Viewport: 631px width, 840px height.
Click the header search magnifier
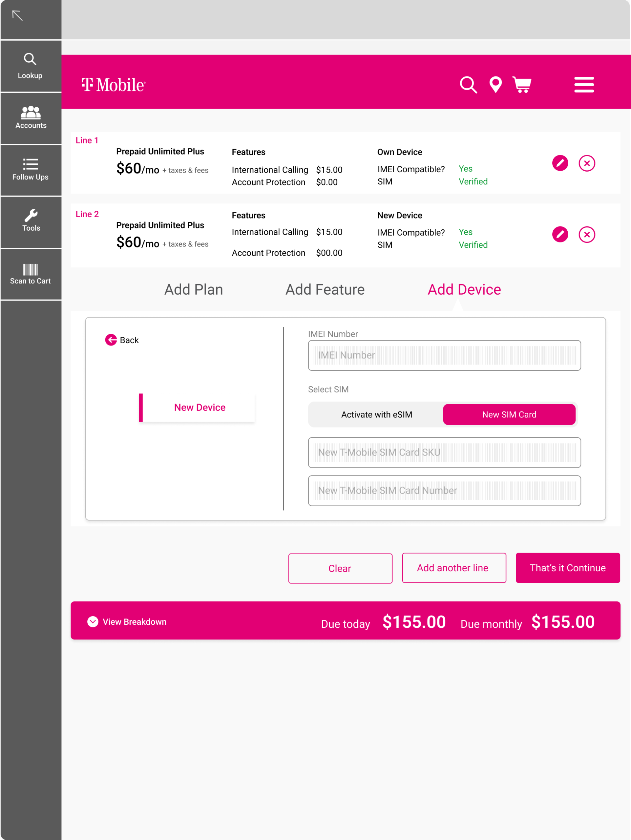point(468,84)
